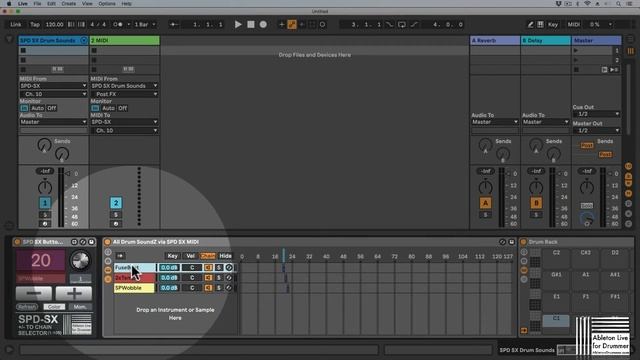Show computer MIDI keyboard icon
The width and height of the screenshot is (640, 360).
click(x=540, y=24)
